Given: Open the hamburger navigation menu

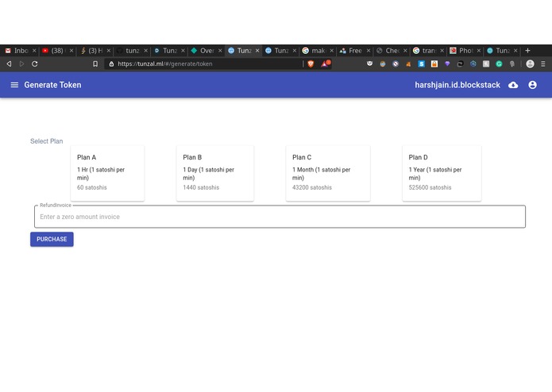Looking at the screenshot, I should [14, 85].
